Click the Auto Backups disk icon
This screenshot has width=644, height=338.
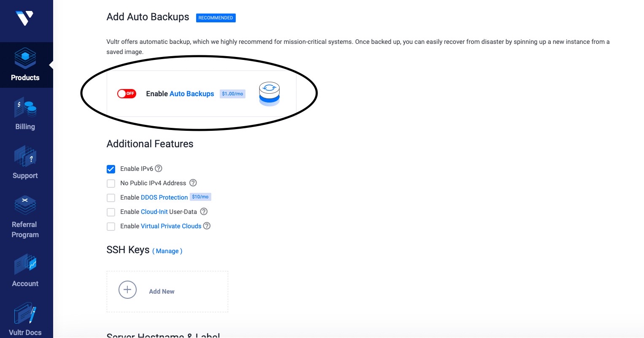coord(269,94)
